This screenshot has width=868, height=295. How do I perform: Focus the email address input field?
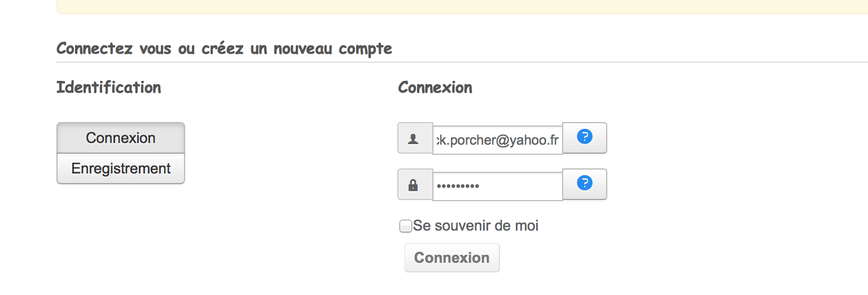point(497,140)
